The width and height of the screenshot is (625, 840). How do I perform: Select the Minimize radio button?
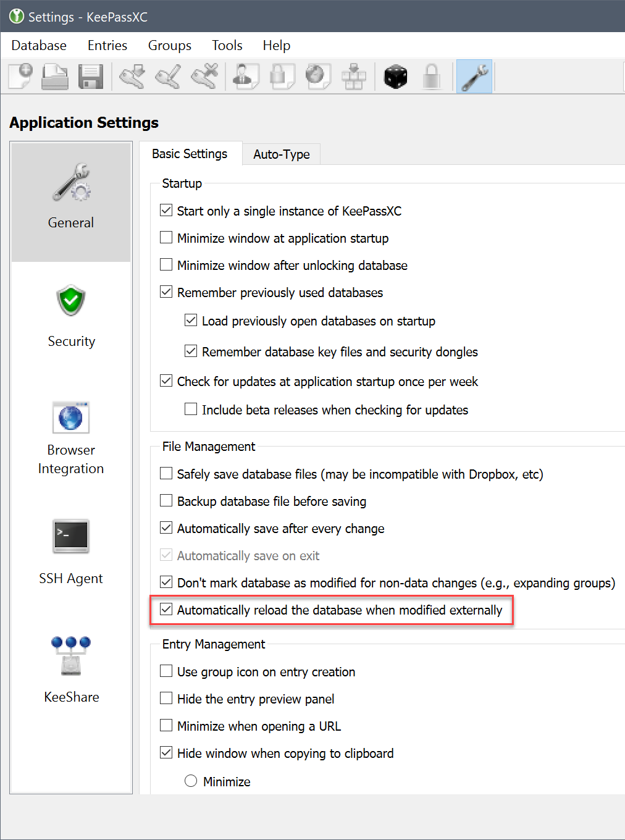point(190,780)
